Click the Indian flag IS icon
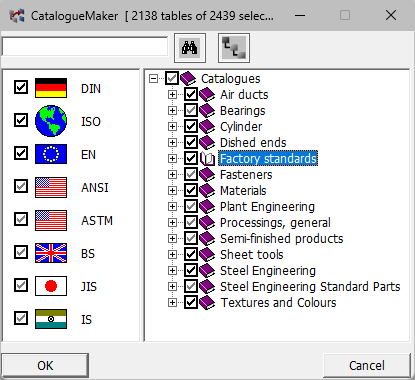 [x=51, y=319]
